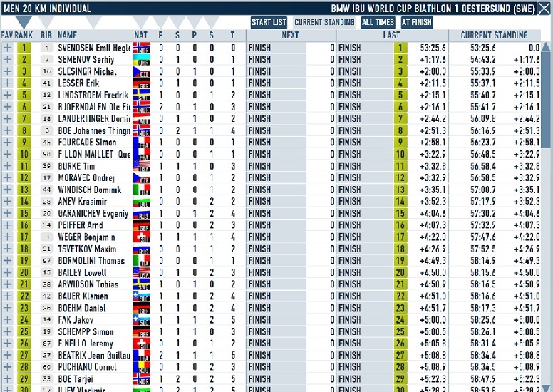Viewport: 553px width, 392px height.
Task: Add SEMENOV Serhiy to favorites
Action: pos(7,60)
